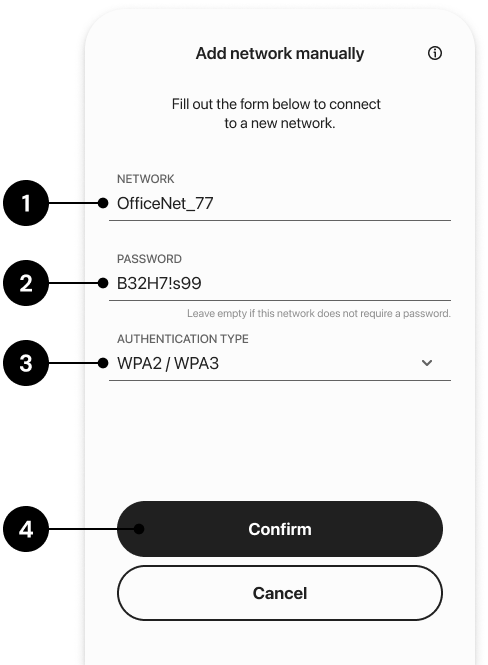This screenshot has height=665, width=488.
Task: Click the 'Fill out the form' description text
Action: tap(276, 113)
